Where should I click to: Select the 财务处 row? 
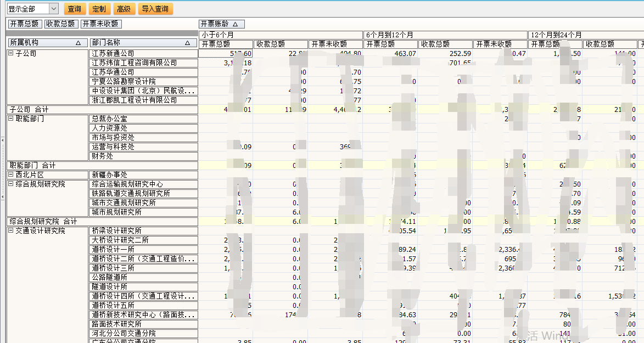143,156
